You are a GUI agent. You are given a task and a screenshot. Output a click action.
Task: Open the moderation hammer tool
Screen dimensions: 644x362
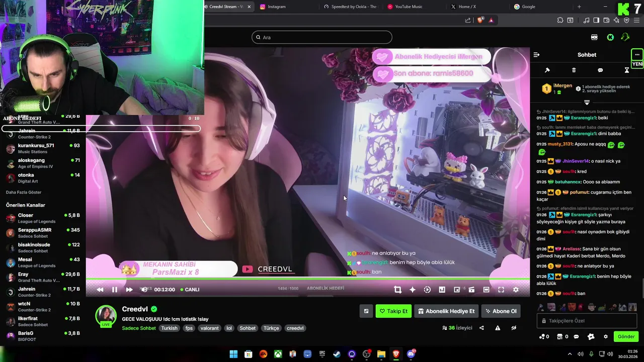(x=547, y=70)
